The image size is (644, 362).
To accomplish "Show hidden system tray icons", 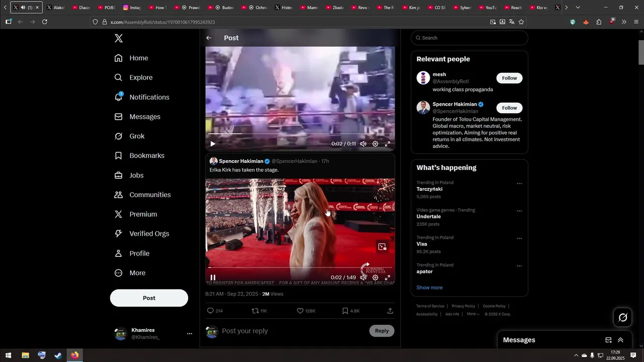I will pyautogui.click(x=576, y=355).
